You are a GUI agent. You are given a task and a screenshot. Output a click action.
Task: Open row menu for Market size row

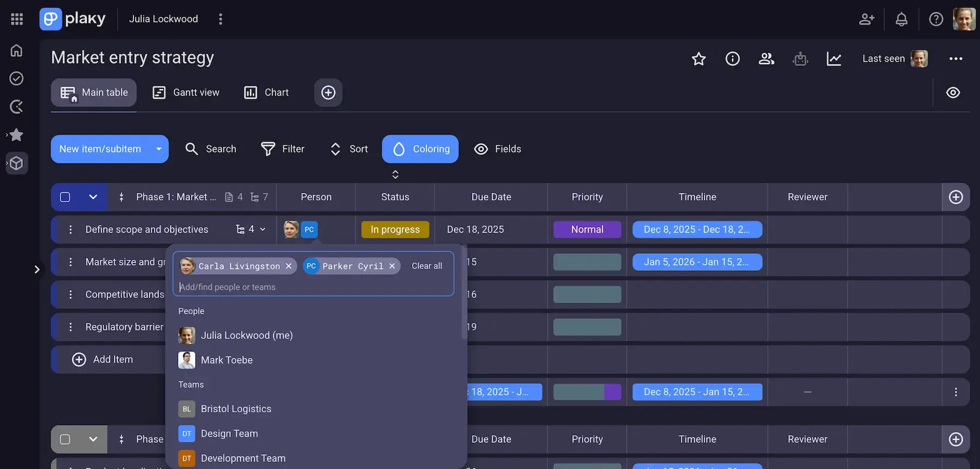click(x=70, y=262)
